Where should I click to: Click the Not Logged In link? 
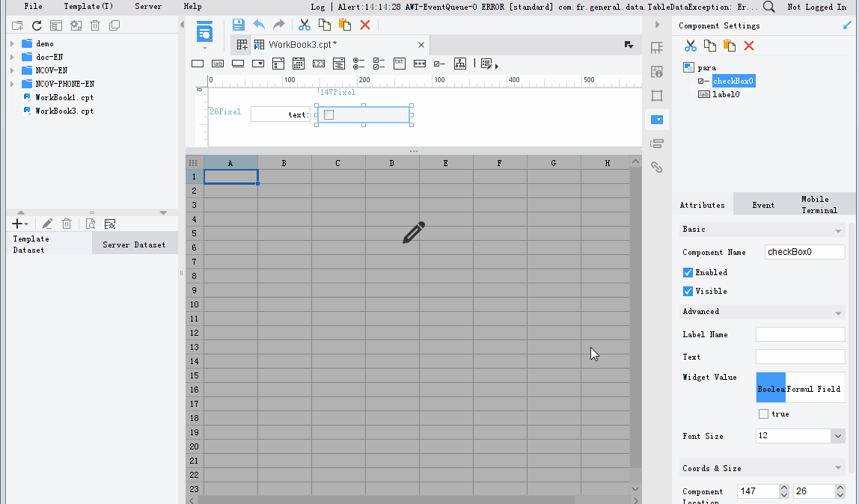point(816,7)
